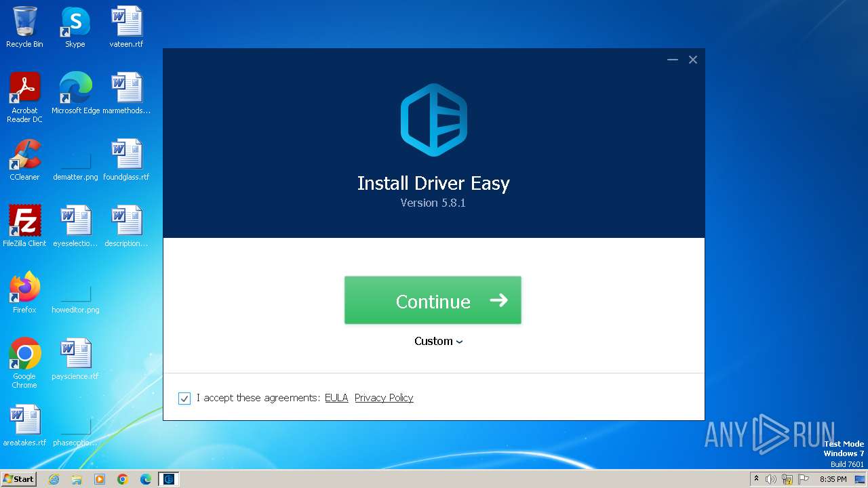The image size is (868, 488).
Task: Open the Windows Start menu
Action: [x=19, y=479]
